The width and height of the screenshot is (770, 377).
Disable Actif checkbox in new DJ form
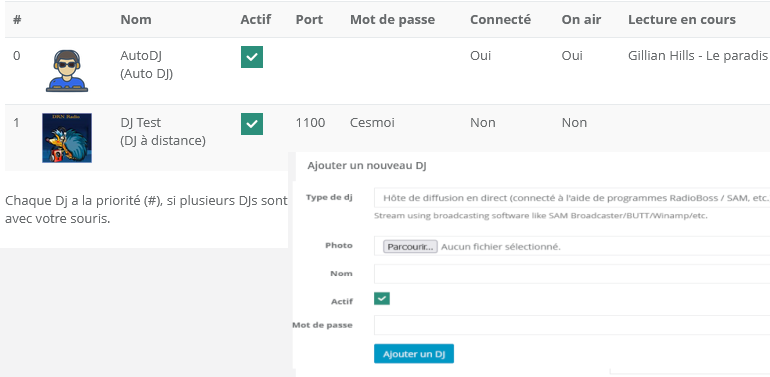[382, 298]
